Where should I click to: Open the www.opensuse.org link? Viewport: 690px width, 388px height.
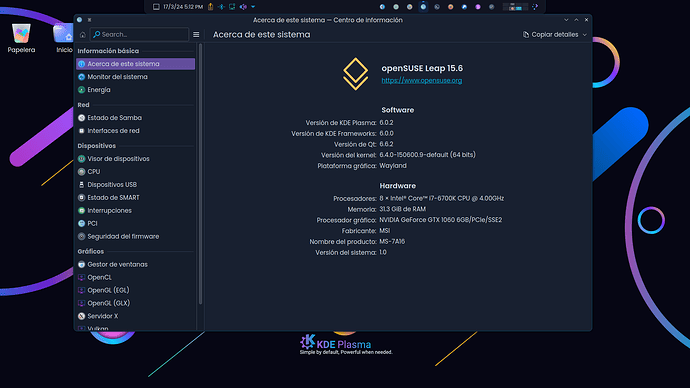click(x=422, y=81)
